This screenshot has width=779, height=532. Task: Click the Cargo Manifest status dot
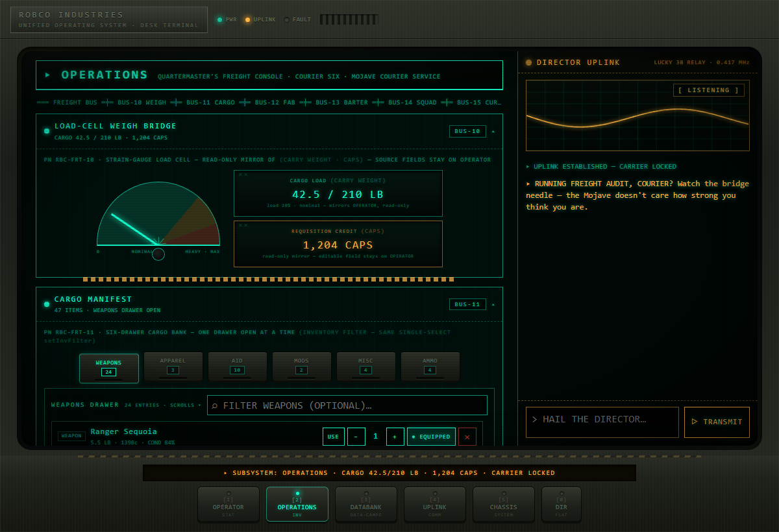[x=47, y=304]
